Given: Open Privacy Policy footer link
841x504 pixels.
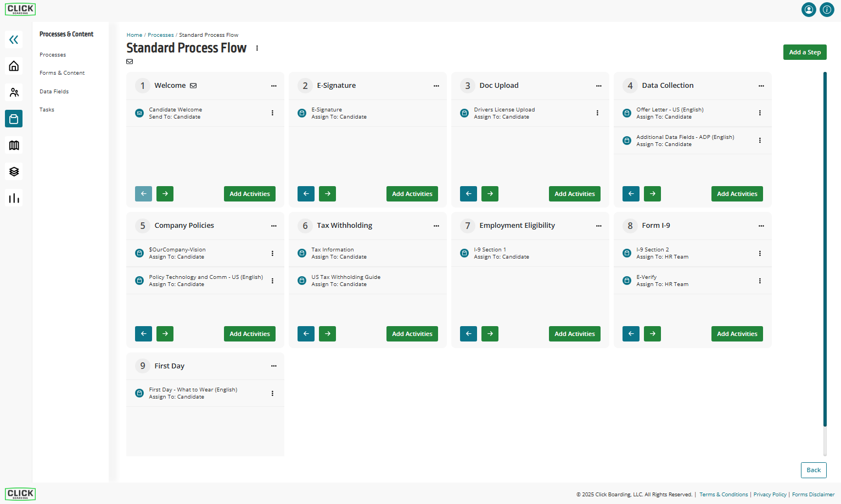Looking at the screenshot, I should (x=770, y=495).
